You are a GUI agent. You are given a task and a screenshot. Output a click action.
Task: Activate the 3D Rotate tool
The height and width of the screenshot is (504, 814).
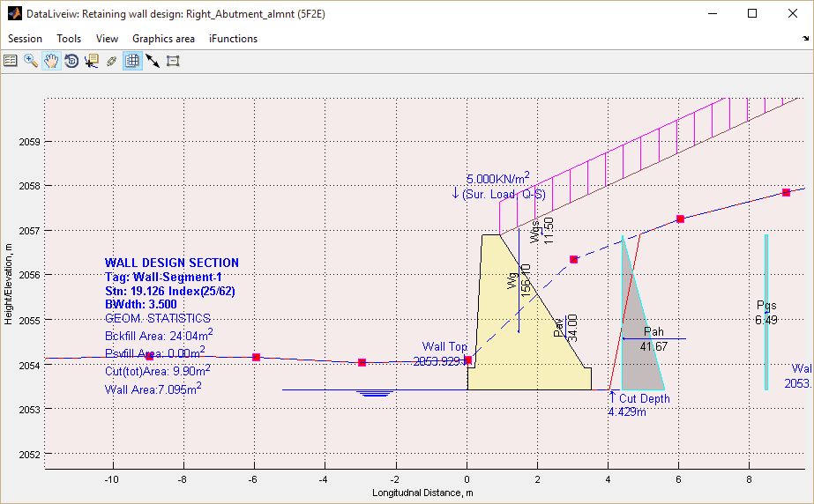71,61
